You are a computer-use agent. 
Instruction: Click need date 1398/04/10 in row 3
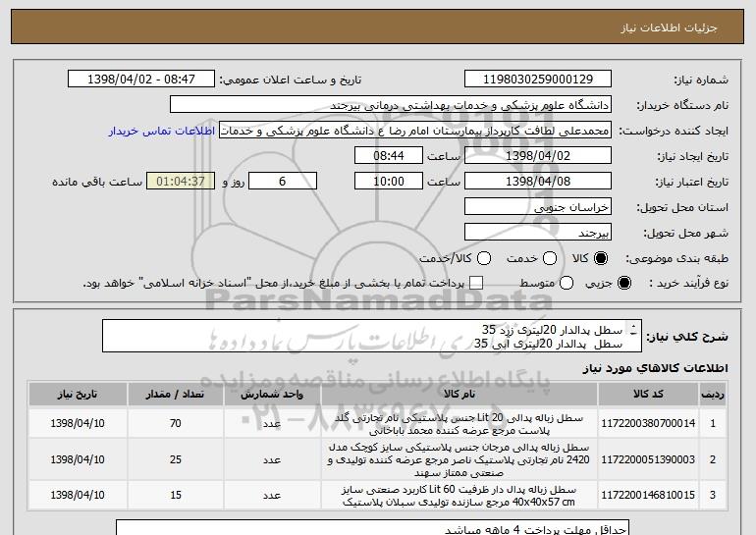click(78, 495)
